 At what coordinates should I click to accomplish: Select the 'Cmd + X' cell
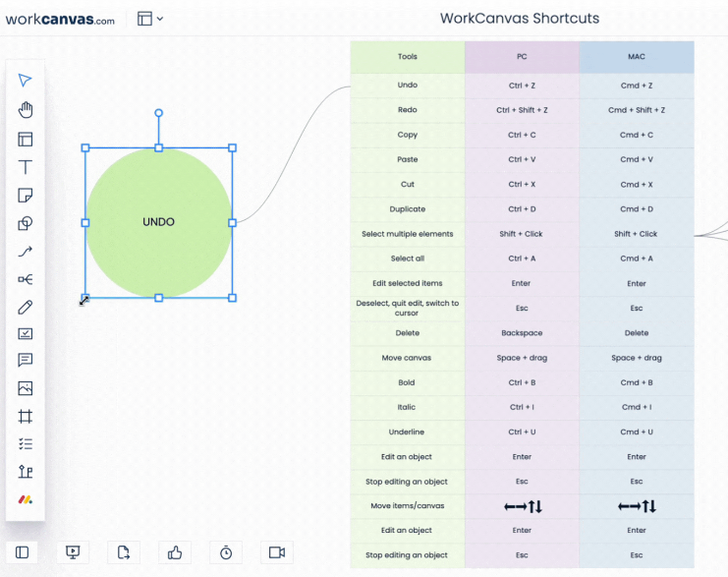(637, 185)
